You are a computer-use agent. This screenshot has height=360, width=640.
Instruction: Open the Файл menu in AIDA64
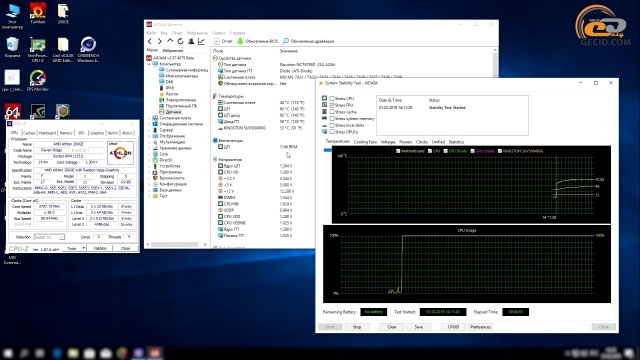151,33
